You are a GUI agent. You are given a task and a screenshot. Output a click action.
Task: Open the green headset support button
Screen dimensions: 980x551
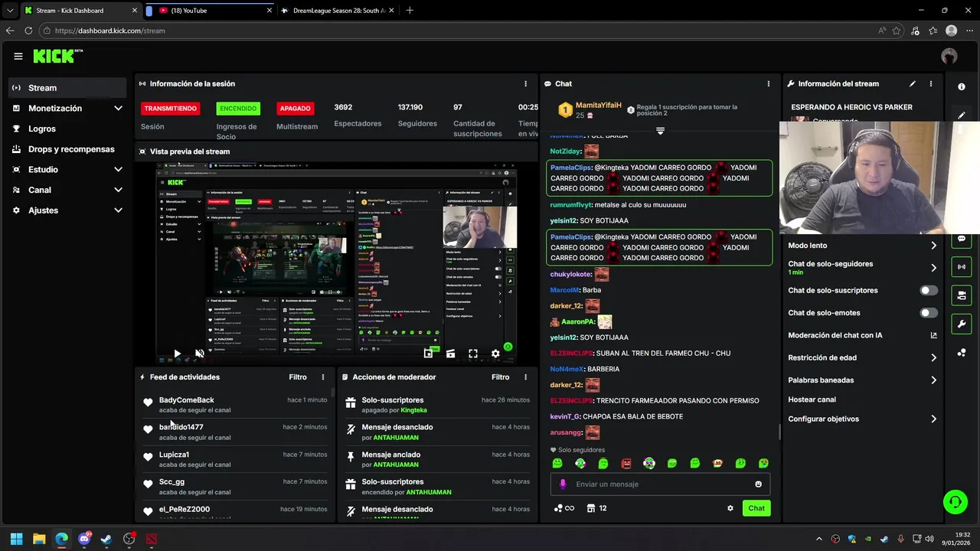pyautogui.click(x=955, y=502)
